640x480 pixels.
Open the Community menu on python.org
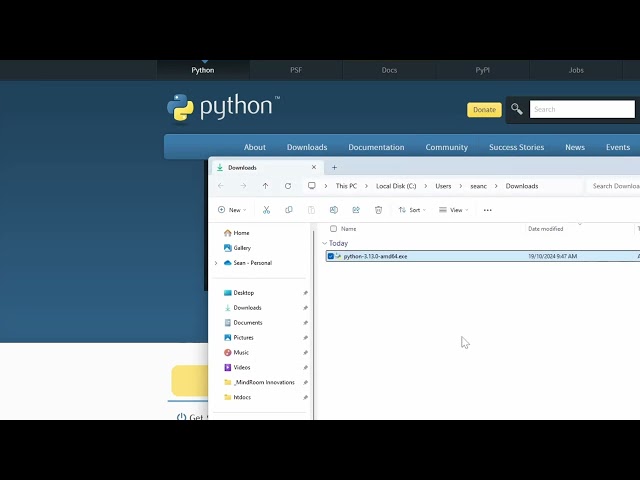[447, 147]
